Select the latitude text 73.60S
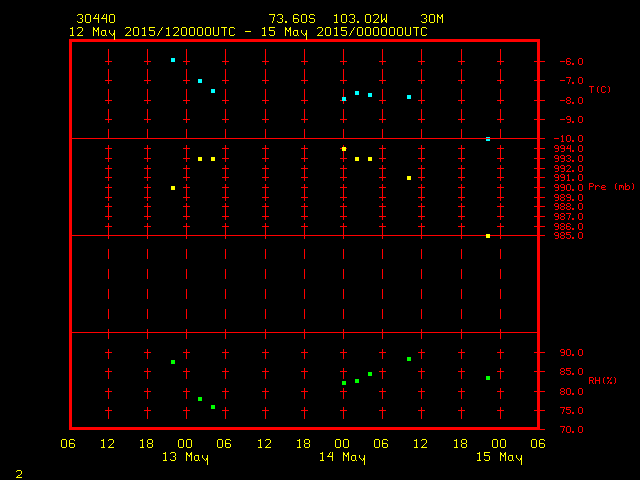 292,19
